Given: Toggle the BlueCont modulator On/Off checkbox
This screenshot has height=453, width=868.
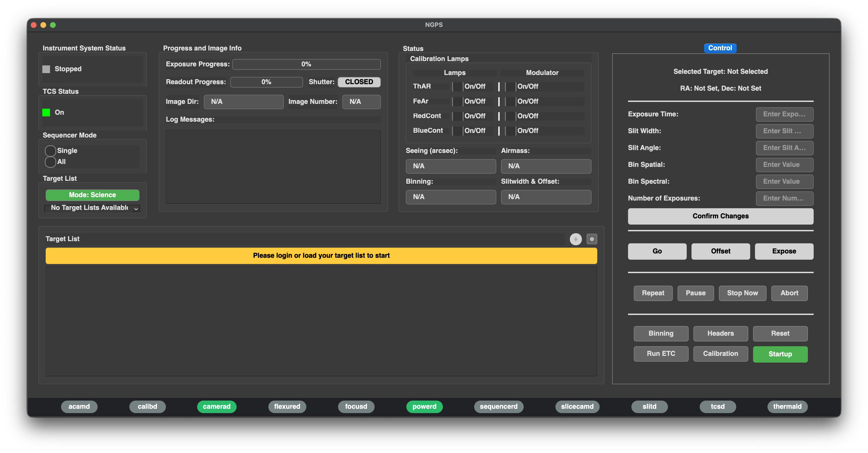Looking at the screenshot, I should click(510, 131).
